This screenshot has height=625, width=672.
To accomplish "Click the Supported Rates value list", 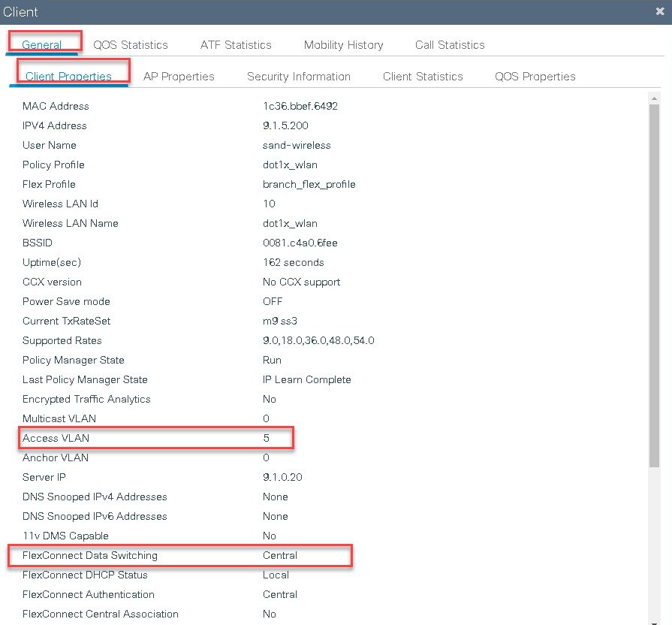I will pyautogui.click(x=318, y=340).
